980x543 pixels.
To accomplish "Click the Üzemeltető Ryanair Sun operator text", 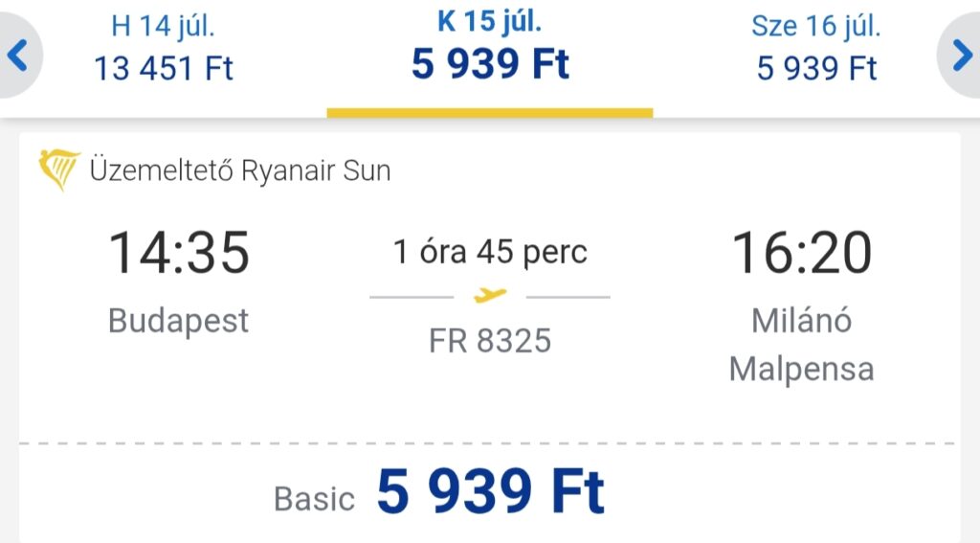I will [x=240, y=170].
